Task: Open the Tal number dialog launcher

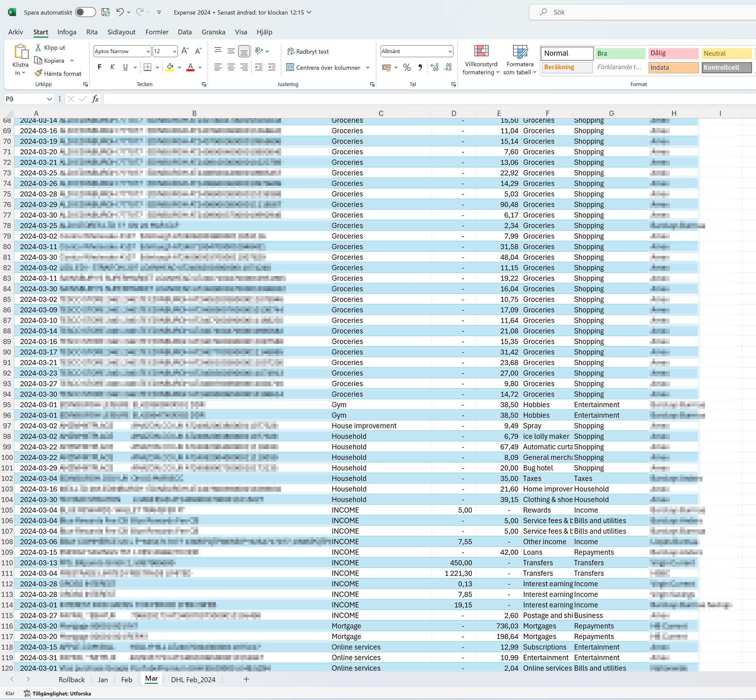Action: click(x=454, y=84)
